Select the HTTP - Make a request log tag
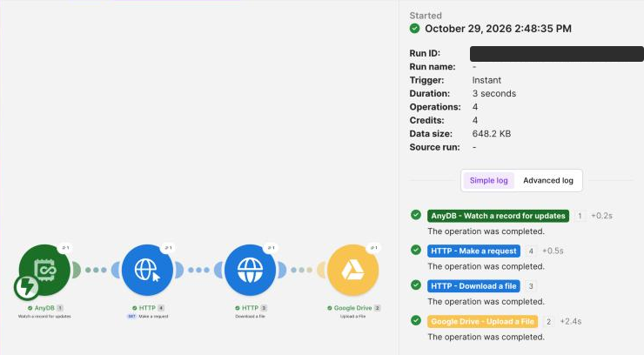This screenshot has height=355, width=644. click(x=473, y=251)
